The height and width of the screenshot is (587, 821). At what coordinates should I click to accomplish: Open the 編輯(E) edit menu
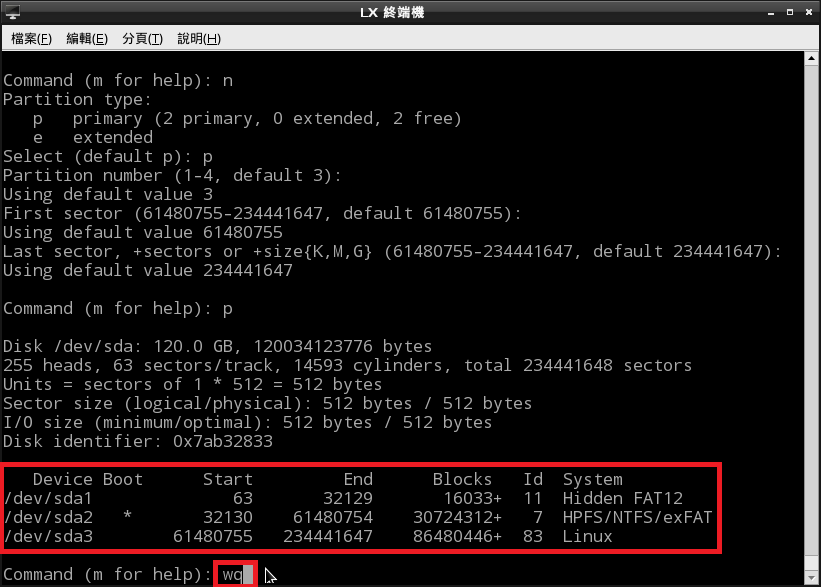(87, 39)
